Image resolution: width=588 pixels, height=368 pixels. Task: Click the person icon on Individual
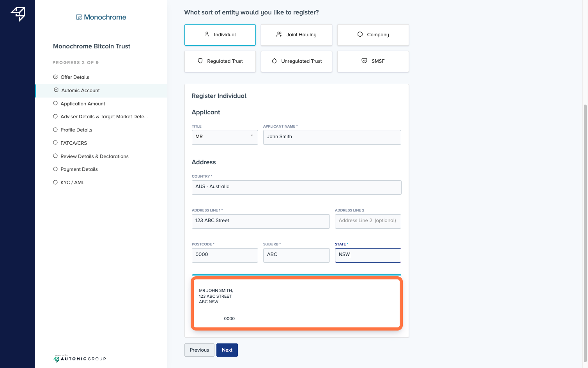click(207, 34)
